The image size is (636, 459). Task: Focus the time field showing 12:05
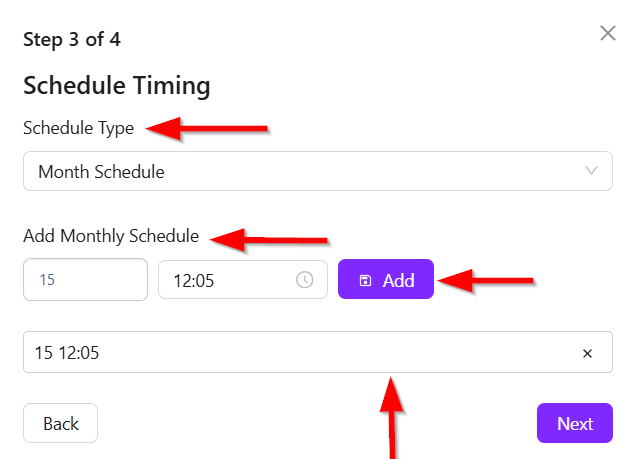(230, 280)
